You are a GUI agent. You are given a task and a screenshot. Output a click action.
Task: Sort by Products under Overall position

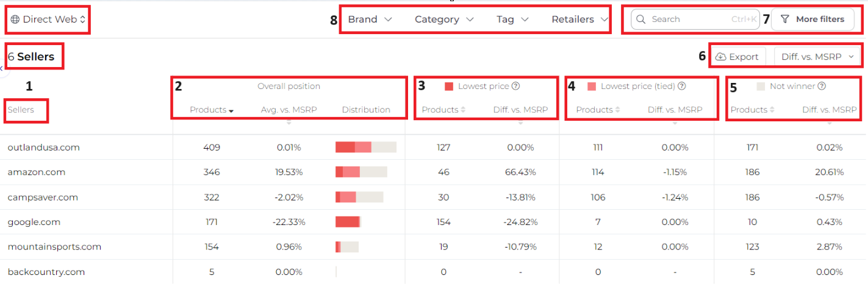pyautogui.click(x=212, y=110)
